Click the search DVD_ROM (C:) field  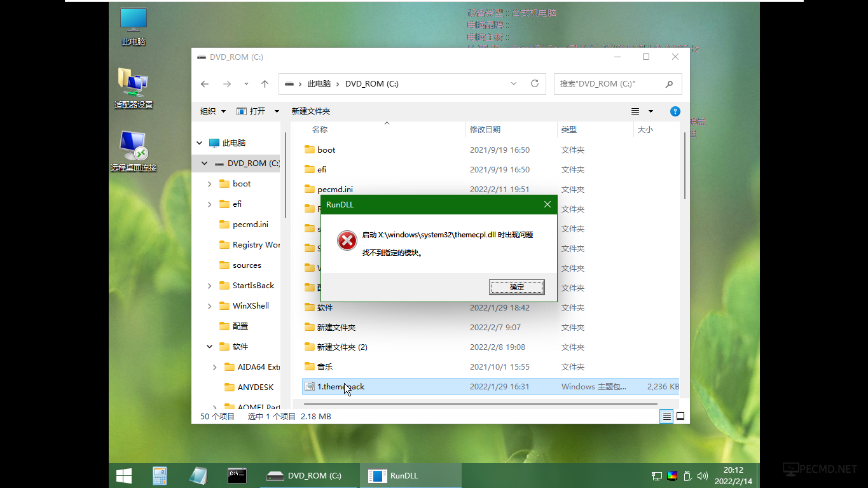click(x=618, y=84)
